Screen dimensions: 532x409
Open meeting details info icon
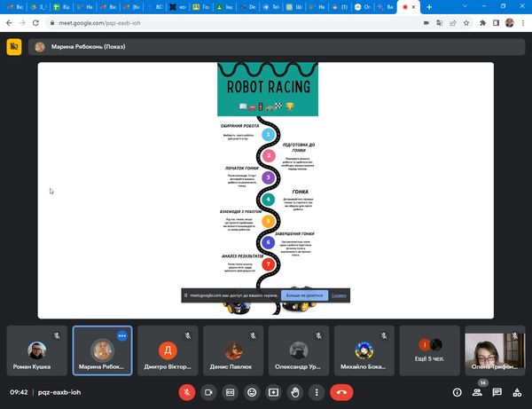coord(458,391)
